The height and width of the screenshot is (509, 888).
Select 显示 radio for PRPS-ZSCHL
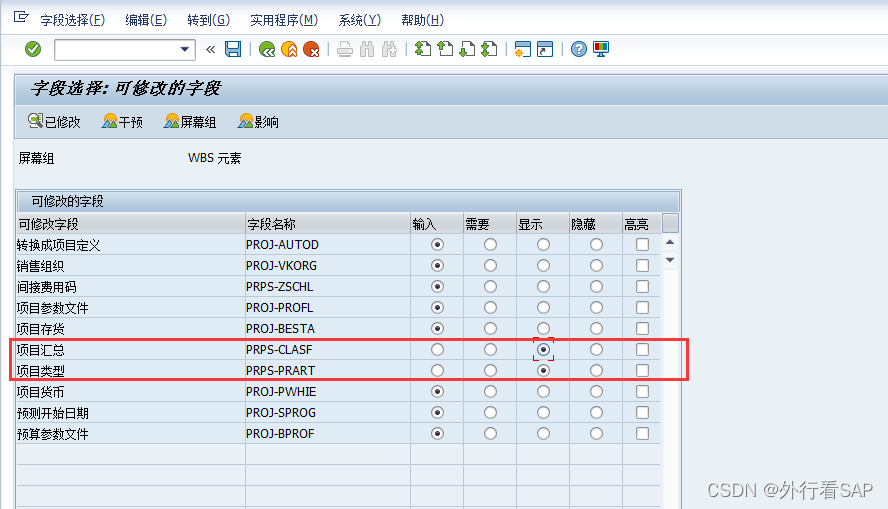pos(543,286)
